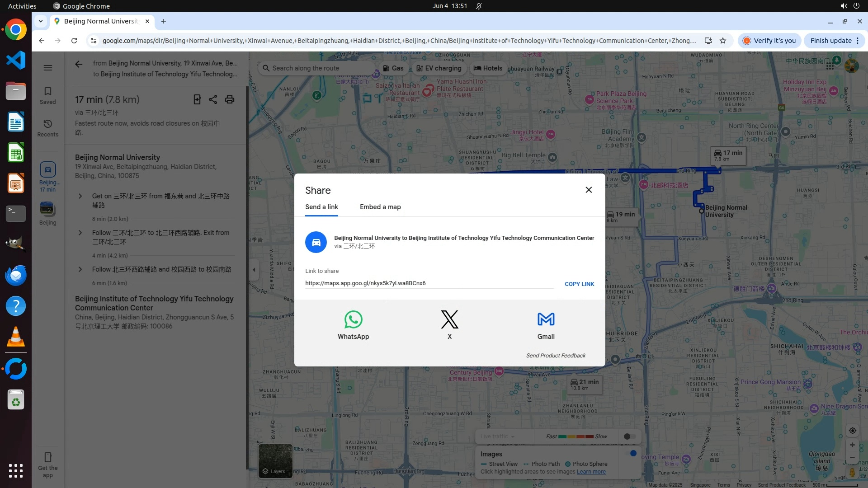Share the route via X icon

[x=449, y=320]
